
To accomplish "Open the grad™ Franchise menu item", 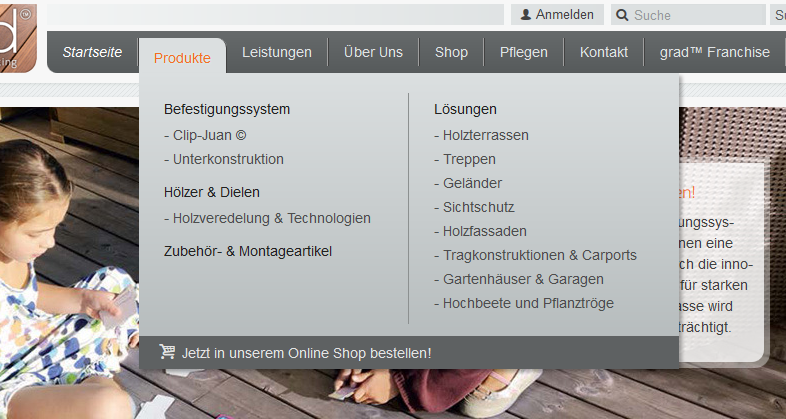I will click(715, 52).
